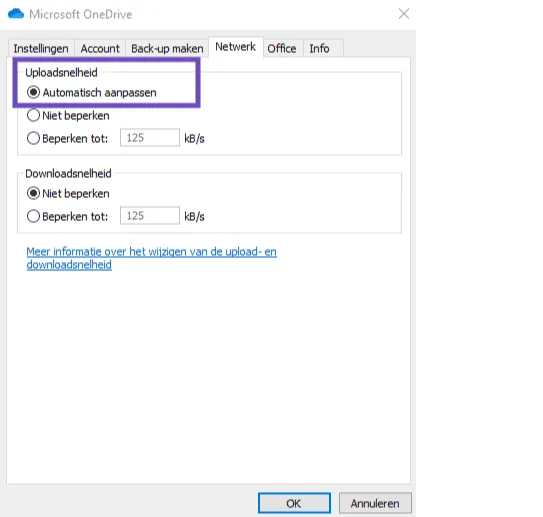Viewport: 543px width, 517px height.
Task: Select the Netwerk tab
Action: click(235, 47)
